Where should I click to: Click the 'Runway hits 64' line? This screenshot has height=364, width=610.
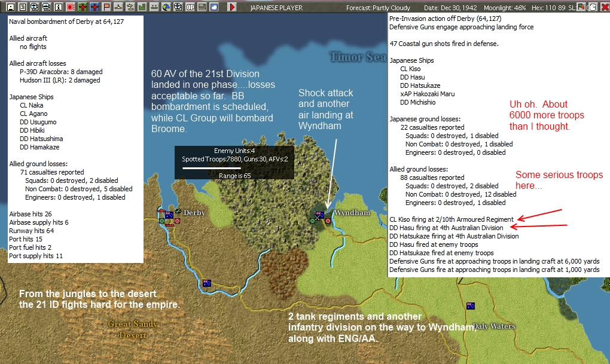tap(32, 231)
